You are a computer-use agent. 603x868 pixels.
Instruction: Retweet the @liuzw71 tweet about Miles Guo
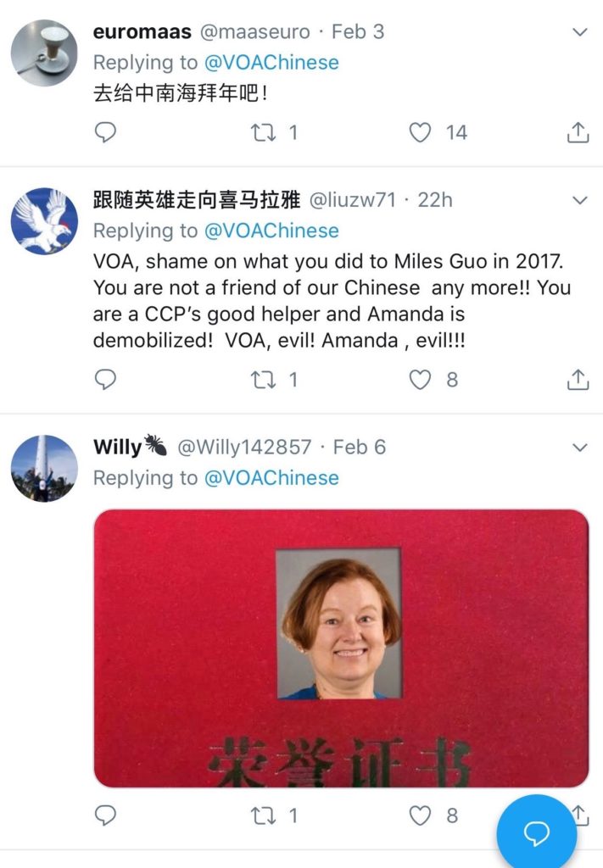click(x=264, y=379)
